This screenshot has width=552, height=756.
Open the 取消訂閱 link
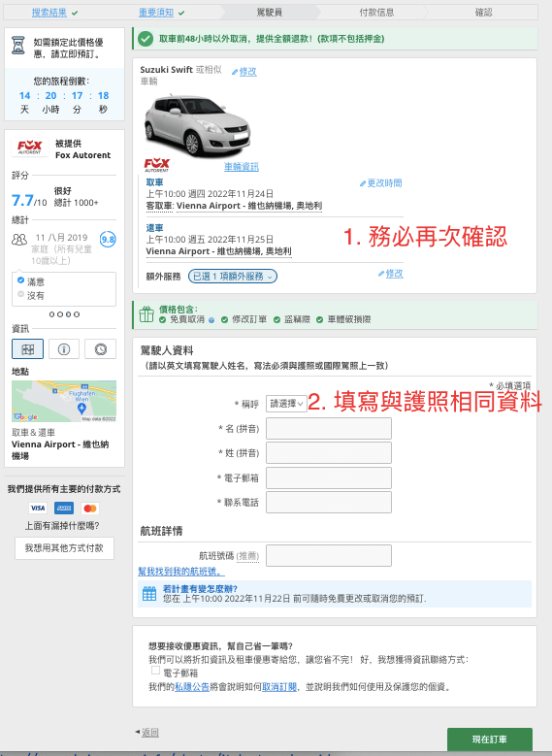(279, 686)
